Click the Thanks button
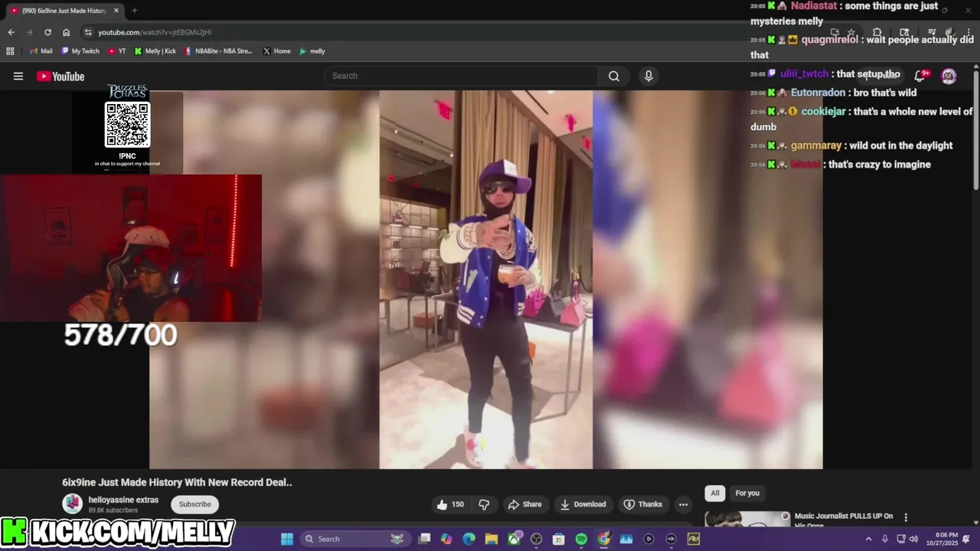This screenshot has width=980, height=551. [643, 504]
